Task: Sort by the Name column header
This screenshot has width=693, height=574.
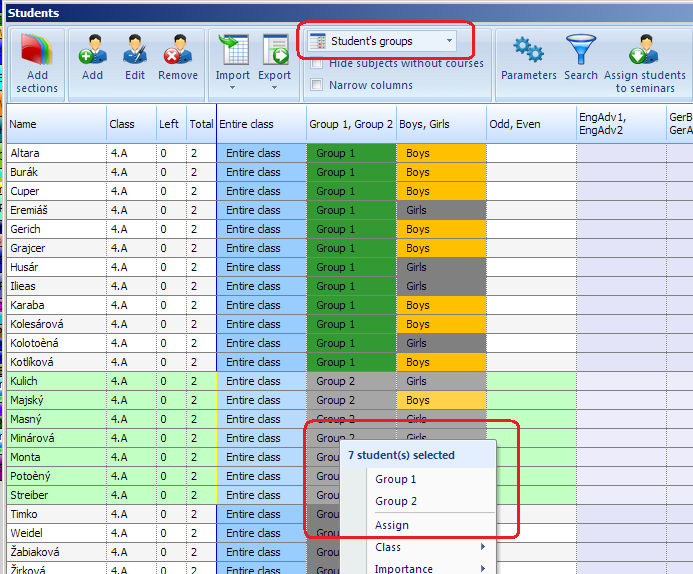Action: point(57,124)
